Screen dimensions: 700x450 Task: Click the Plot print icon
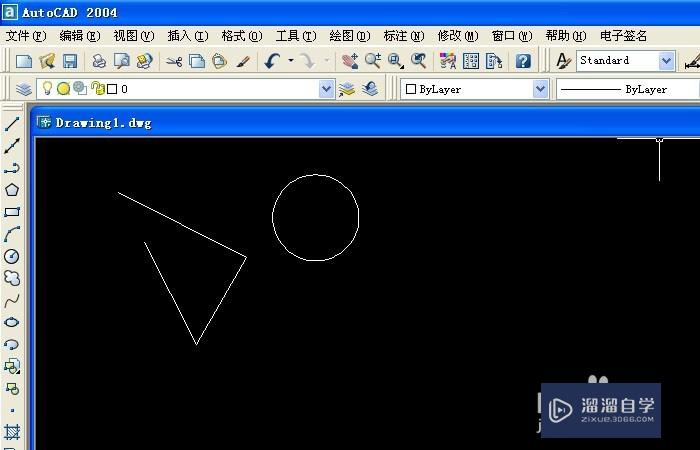pos(99,61)
